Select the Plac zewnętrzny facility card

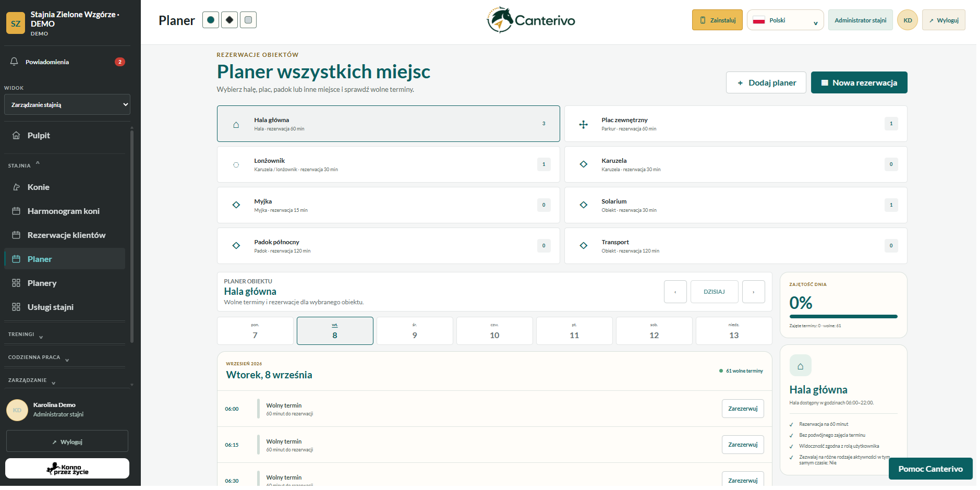[735, 124]
